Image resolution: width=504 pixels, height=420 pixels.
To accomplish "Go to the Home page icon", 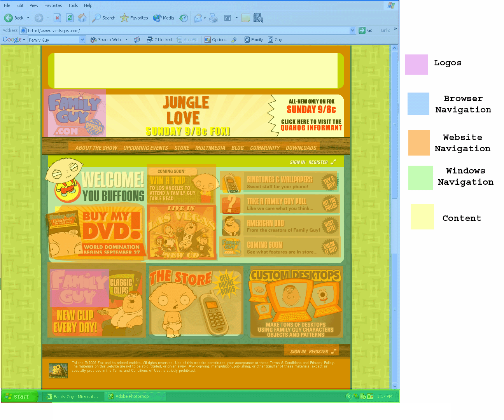I will [82, 18].
